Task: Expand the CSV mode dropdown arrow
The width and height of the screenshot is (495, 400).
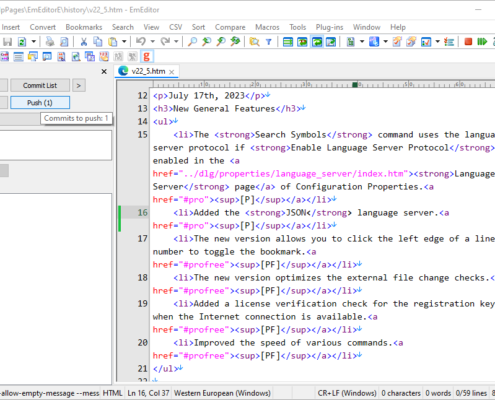Action: click(x=362, y=42)
